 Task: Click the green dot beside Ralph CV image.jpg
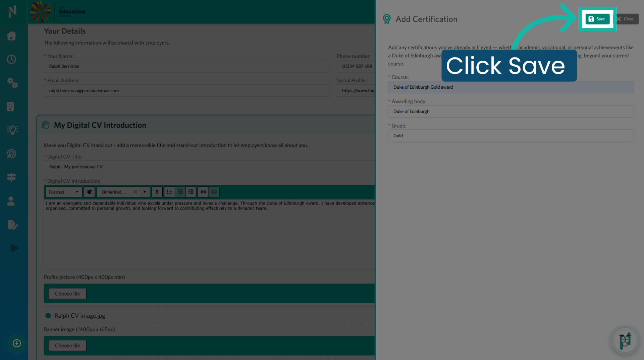(x=48, y=316)
